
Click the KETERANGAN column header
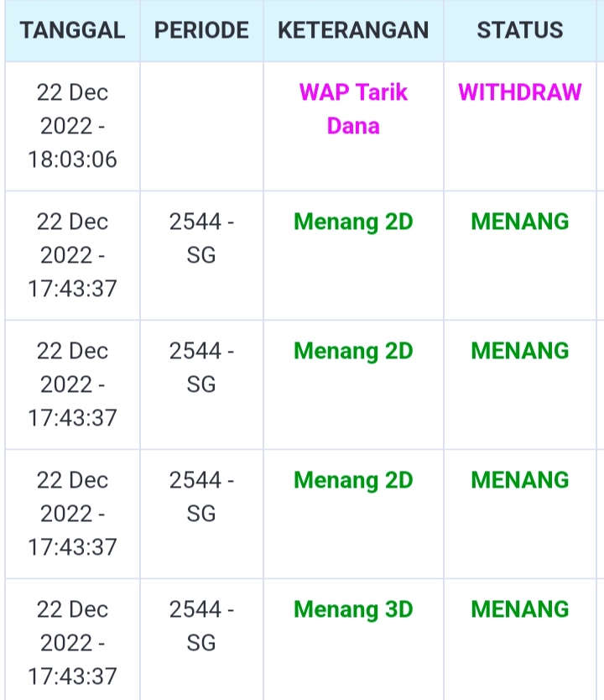[353, 31]
